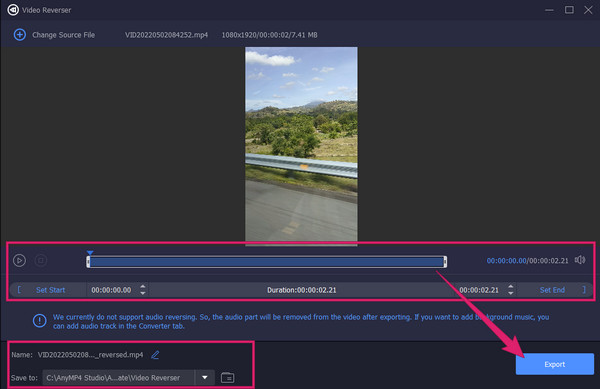Mute the volume speaker icon
Screen dimensions: 600x389
click(580, 260)
